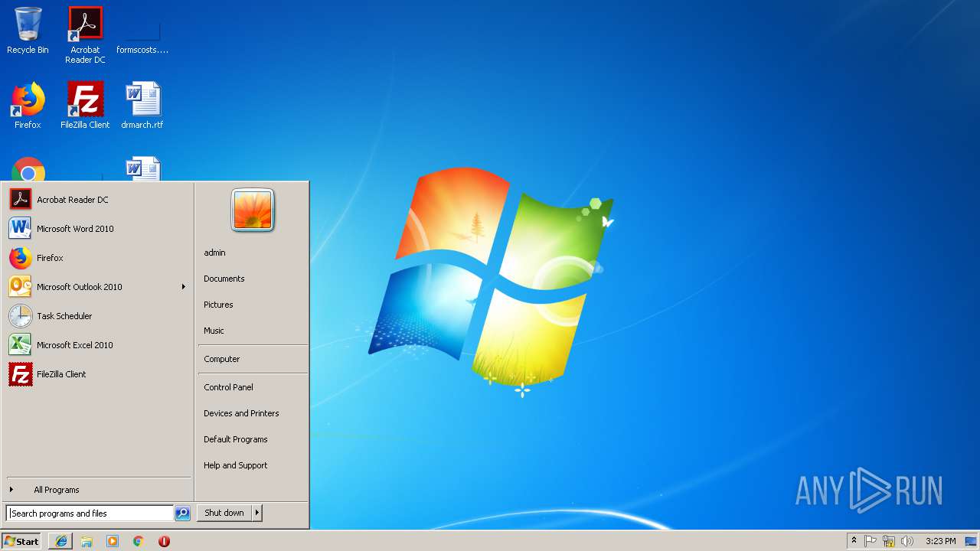Click the Start button
Image resolution: width=980 pixels, height=551 pixels.
pyautogui.click(x=21, y=541)
